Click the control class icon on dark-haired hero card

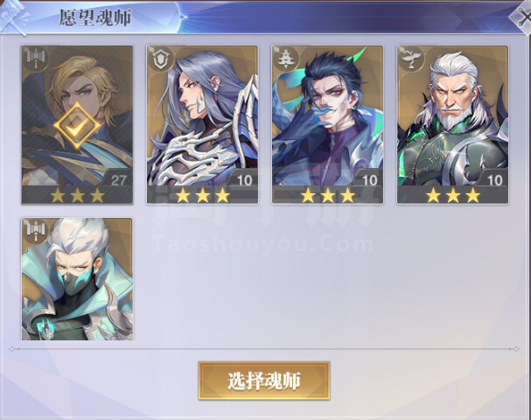pos(285,60)
